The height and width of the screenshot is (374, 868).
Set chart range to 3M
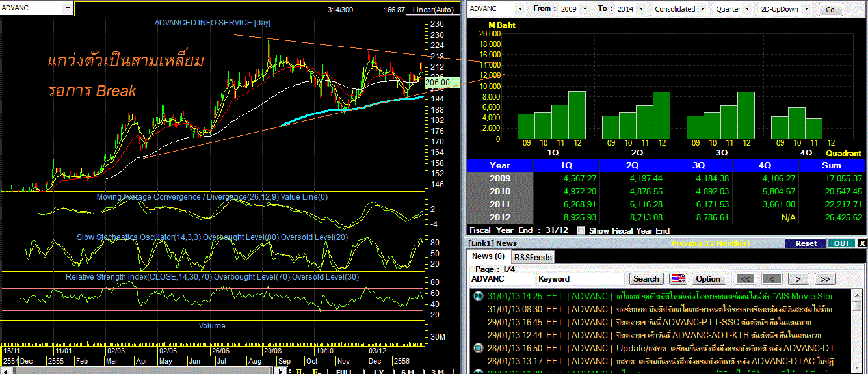(x=438, y=371)
